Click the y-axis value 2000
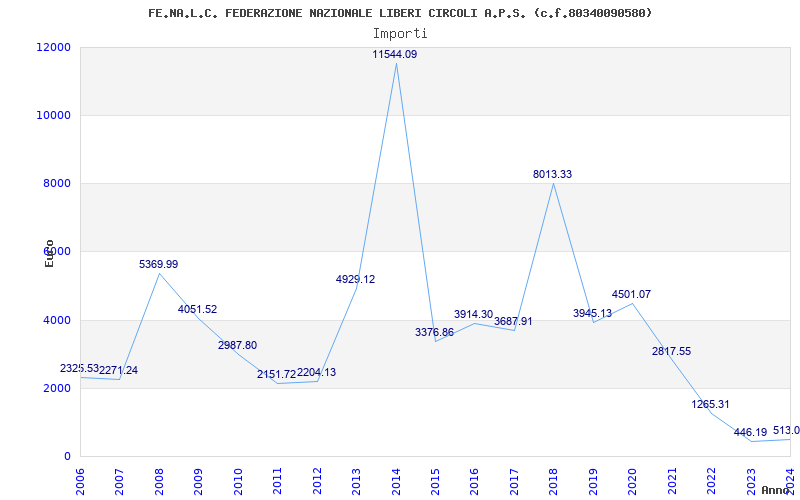The height and width of the screenshot is (500, 800). coord(56,388)
